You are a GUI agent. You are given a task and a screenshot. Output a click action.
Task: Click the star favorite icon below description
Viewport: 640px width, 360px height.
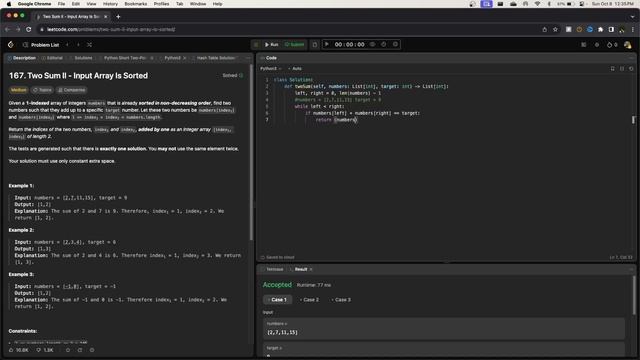tap(68, 350)
